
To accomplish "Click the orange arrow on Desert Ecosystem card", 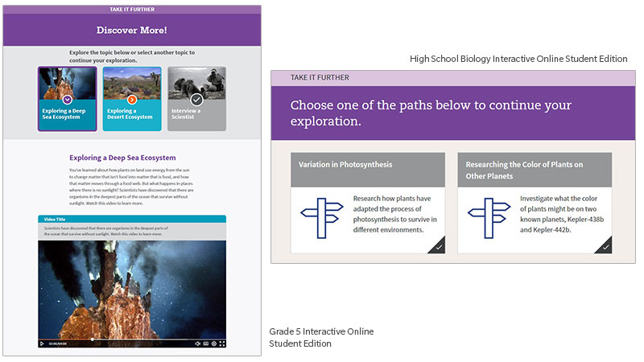I will click(x=132, y=99).
